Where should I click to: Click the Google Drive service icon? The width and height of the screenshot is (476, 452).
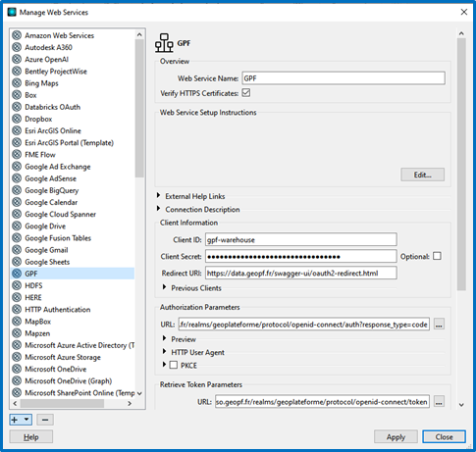tap(17, 226)
